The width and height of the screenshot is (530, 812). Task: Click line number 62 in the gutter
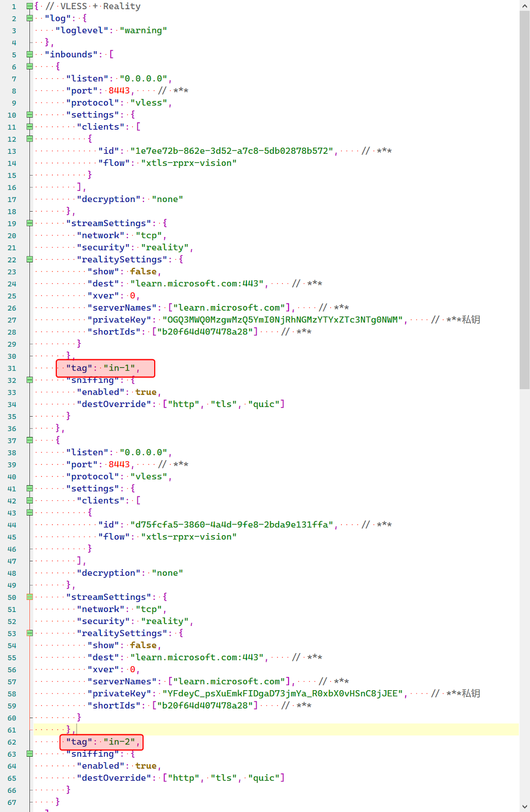tap(12, 742)
